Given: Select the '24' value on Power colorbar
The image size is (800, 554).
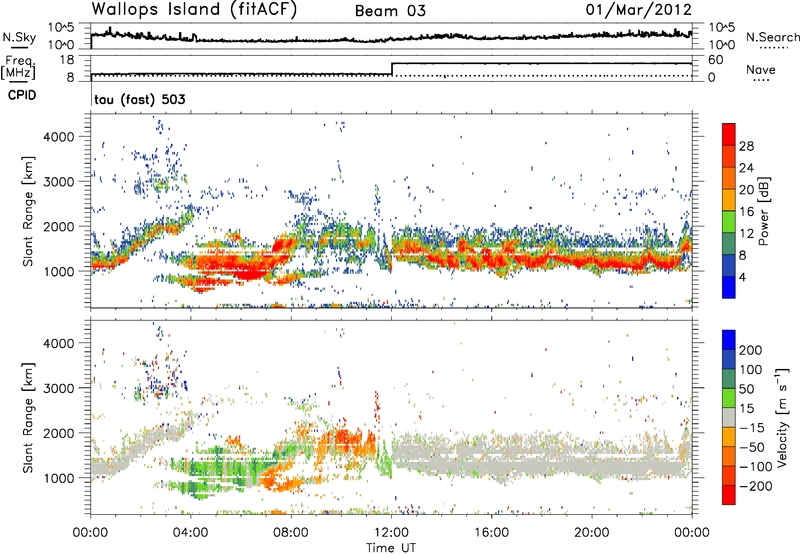Looking at the screenshot, I should (746, 168).
